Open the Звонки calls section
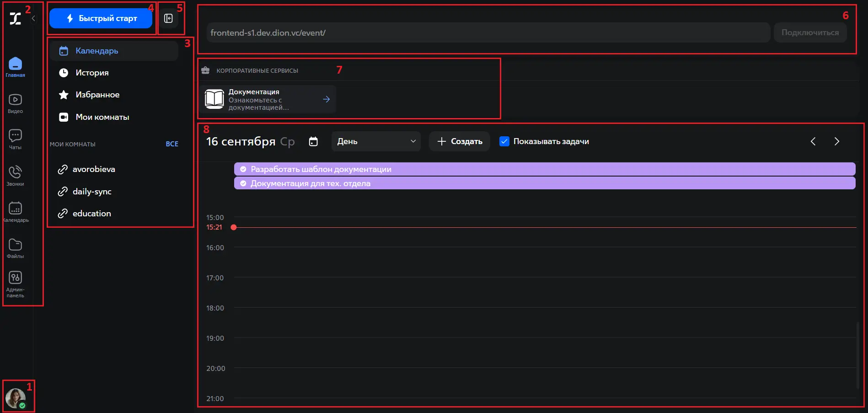Screen dimensions: 868x413 pos(15,176)
